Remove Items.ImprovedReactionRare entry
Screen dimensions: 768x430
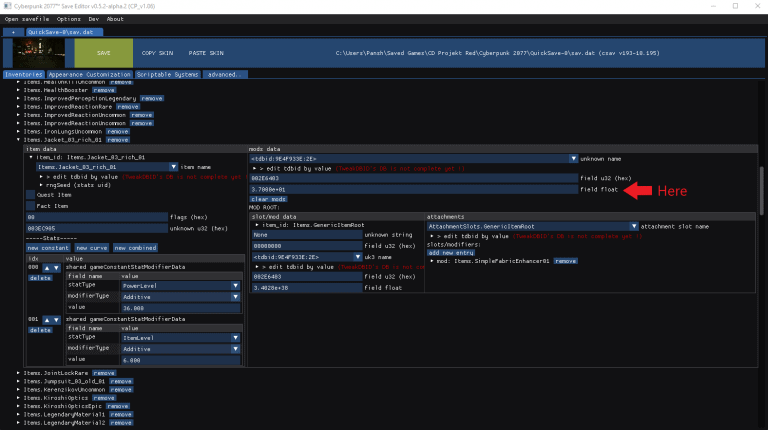point(128,107)
